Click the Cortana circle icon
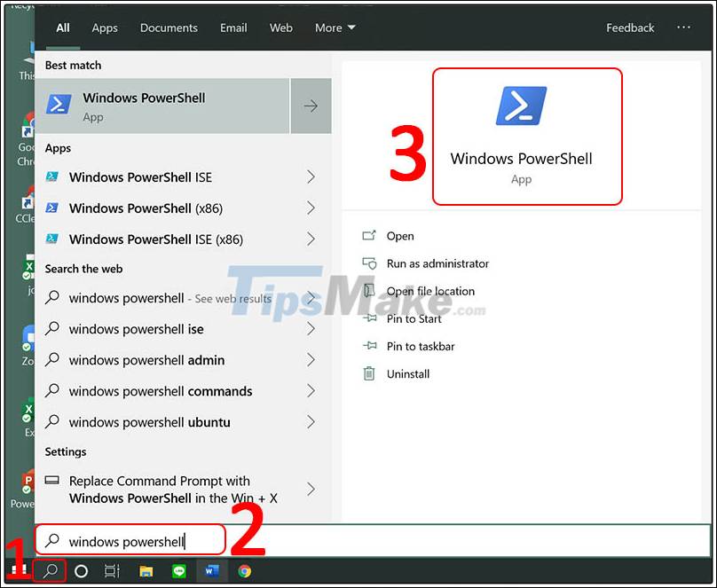The image size is (717, 588). [x=80, y=572]
